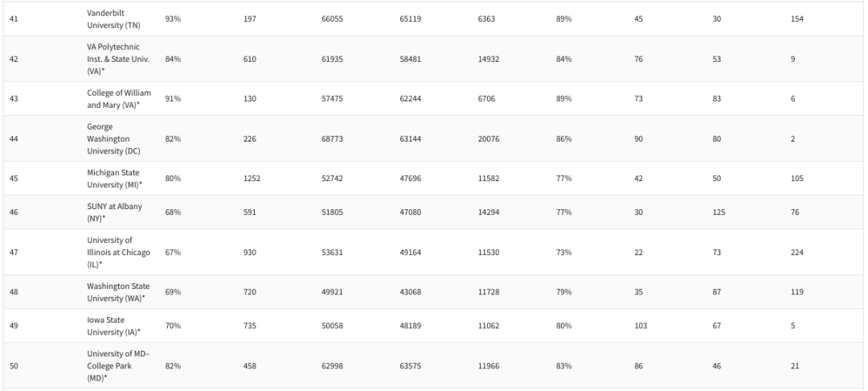Click the 93% cell for Vanderbilt
This screenshot has width=868, height=391.
(x=173, y=19)
